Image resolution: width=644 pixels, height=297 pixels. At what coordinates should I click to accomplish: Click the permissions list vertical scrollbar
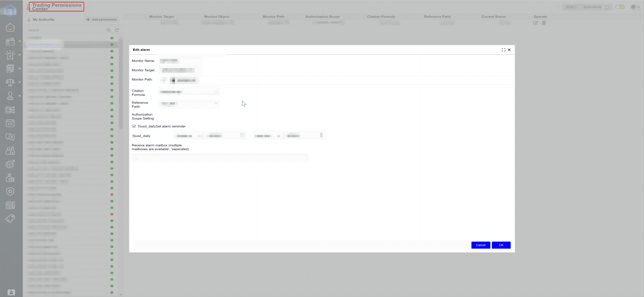(x=121, y=84)
